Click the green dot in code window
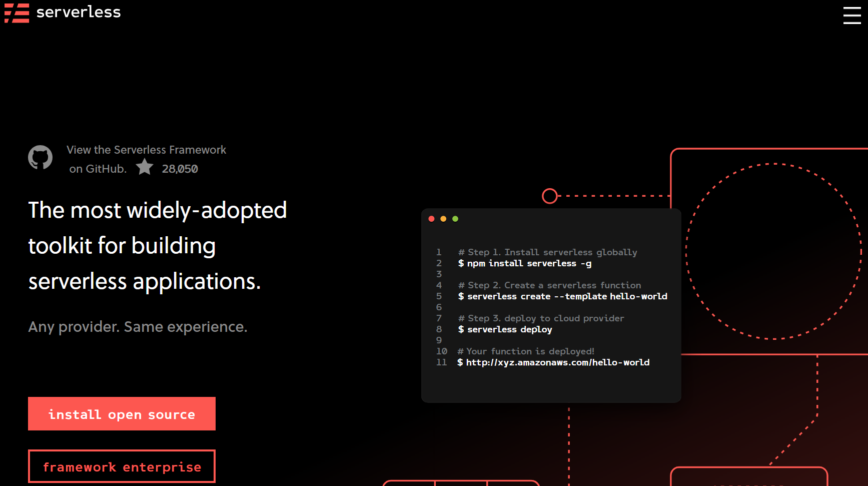The width and height of the screenshot is (868, 486). [455, 219]
